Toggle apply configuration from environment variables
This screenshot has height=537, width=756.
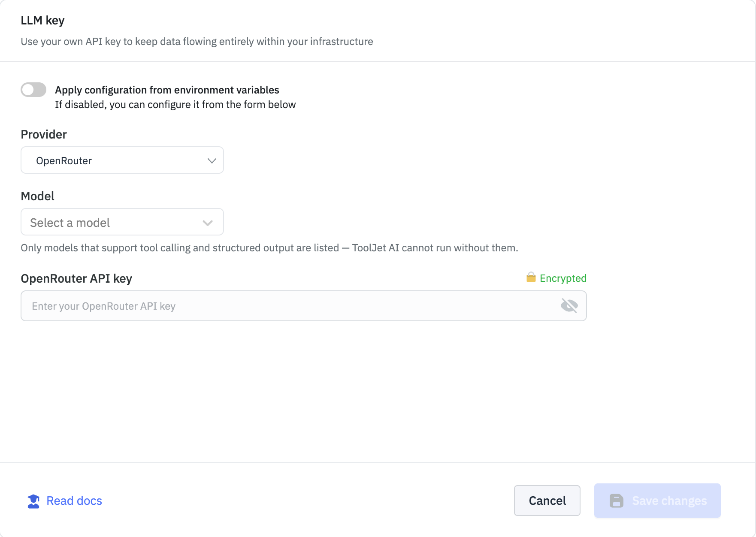pos(33,90)
